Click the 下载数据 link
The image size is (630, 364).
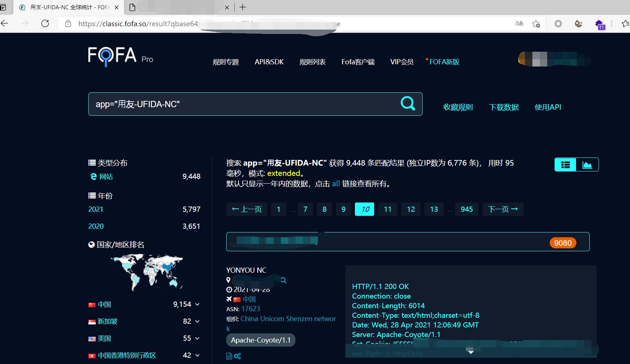click(x=504, y=107)
